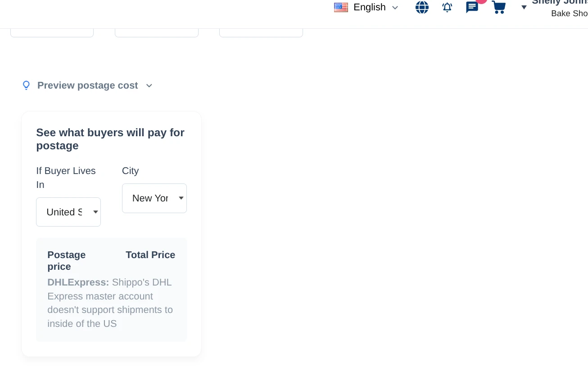Click the DHLExpress carrier label

78,282
